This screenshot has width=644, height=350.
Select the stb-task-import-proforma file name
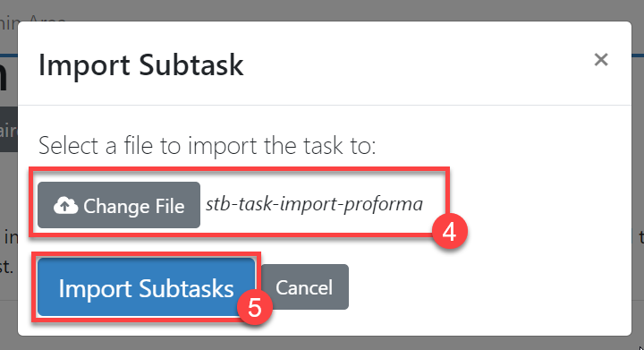point(314,204)
